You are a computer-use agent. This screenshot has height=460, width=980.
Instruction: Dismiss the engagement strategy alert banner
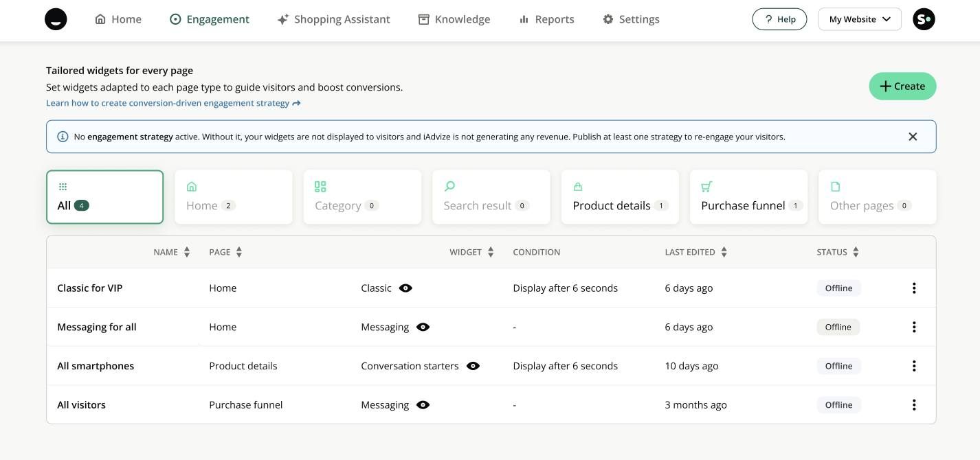tap(913, 137)
